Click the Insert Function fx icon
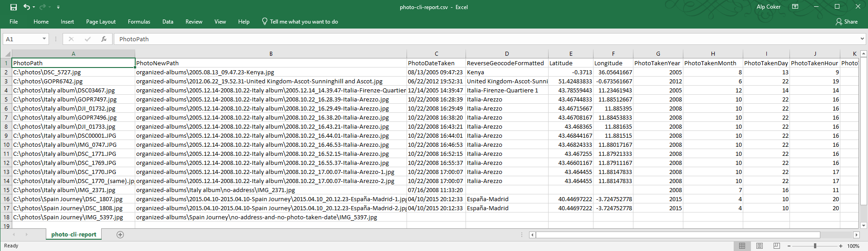Screen dimensions: 868x251 tap(104, 39)
